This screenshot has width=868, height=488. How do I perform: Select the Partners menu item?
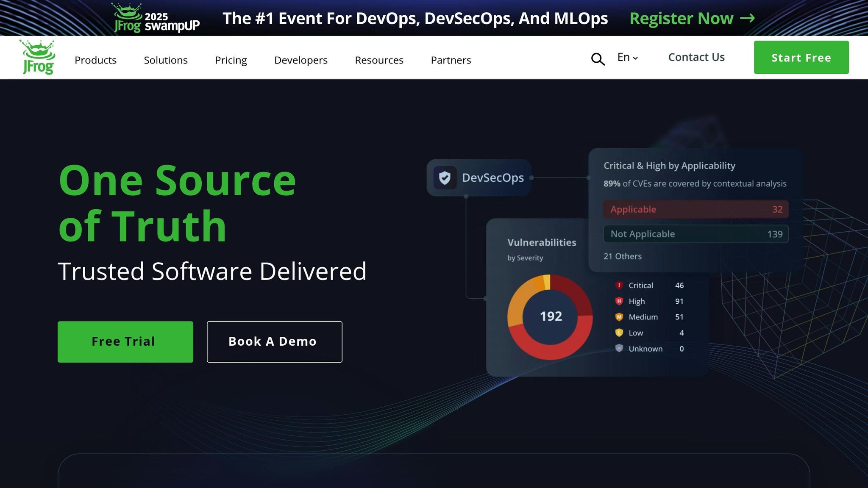(451, 60)
